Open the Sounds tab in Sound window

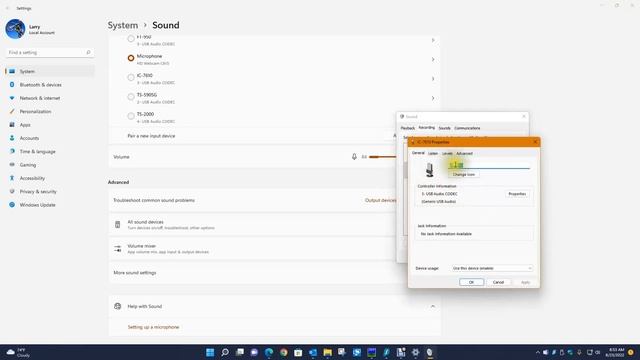click(444, 128)
